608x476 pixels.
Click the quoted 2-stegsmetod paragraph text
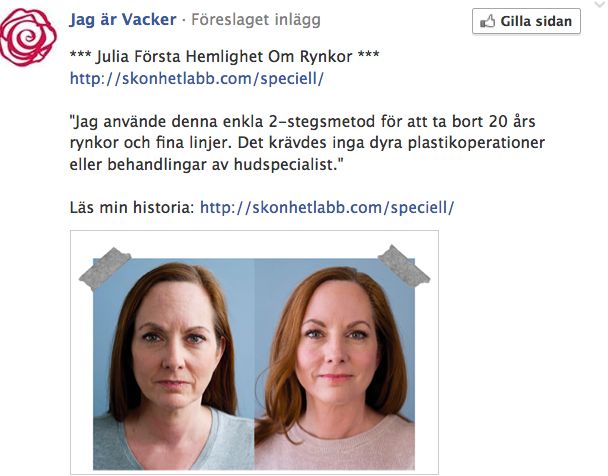pyautogui.click(x=307, y=143)
